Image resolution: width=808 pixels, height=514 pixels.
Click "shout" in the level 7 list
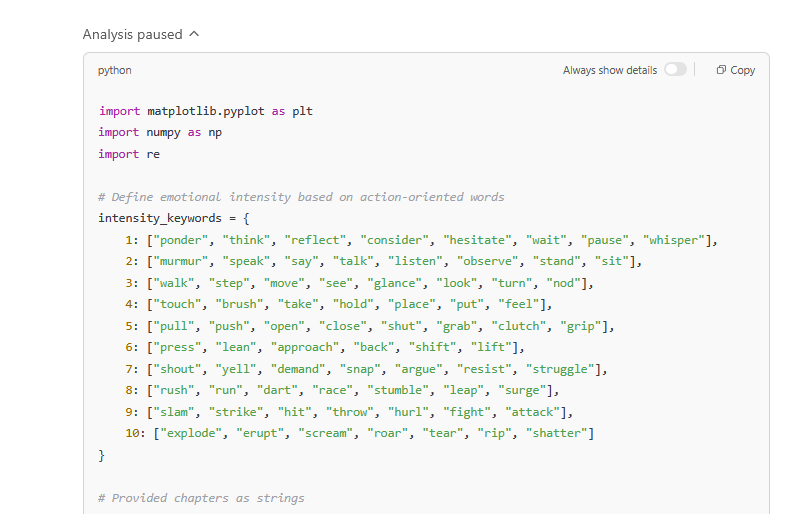[x=177, y=369]
